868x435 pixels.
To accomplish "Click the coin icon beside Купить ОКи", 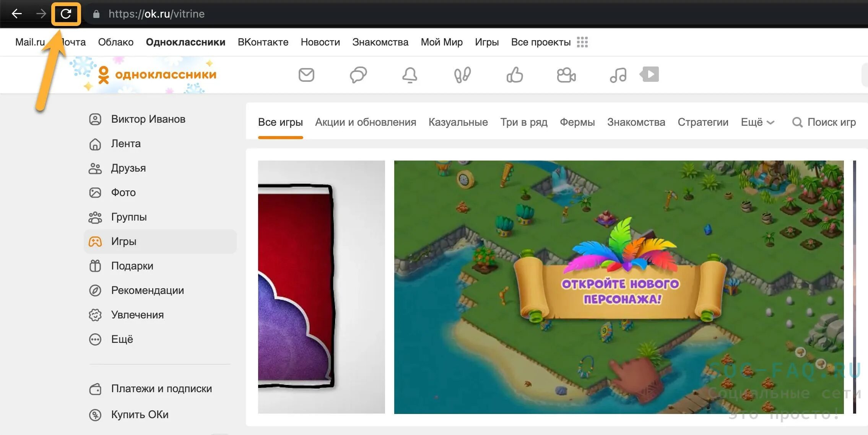I will (95, 415).
